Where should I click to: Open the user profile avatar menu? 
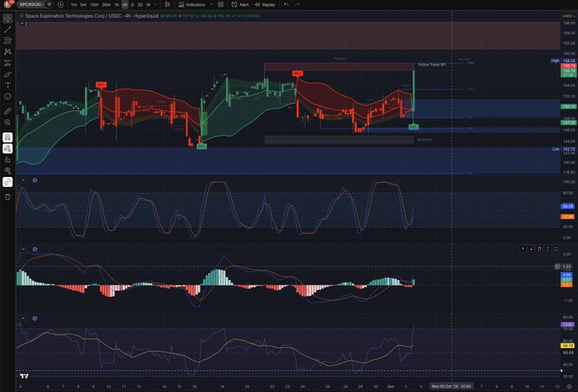tap(8, 4)
